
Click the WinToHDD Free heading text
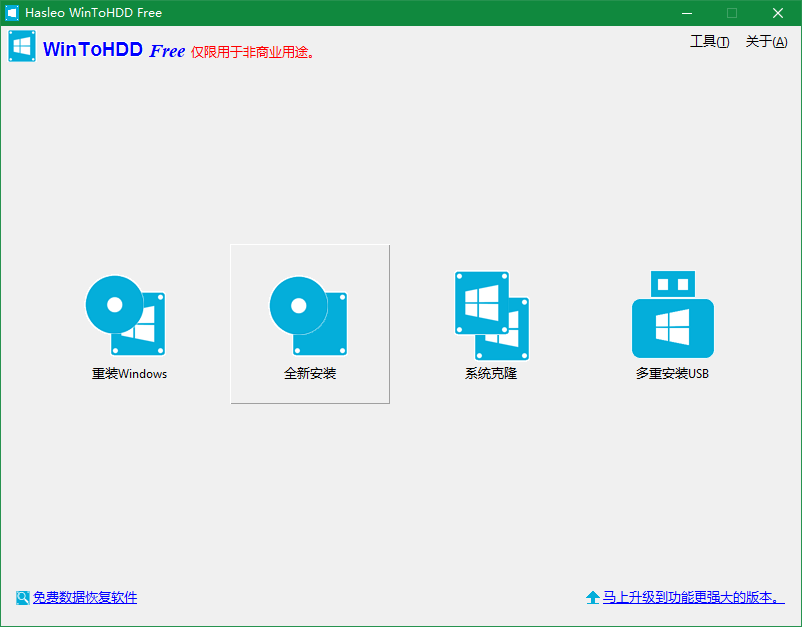click(114, 50)
